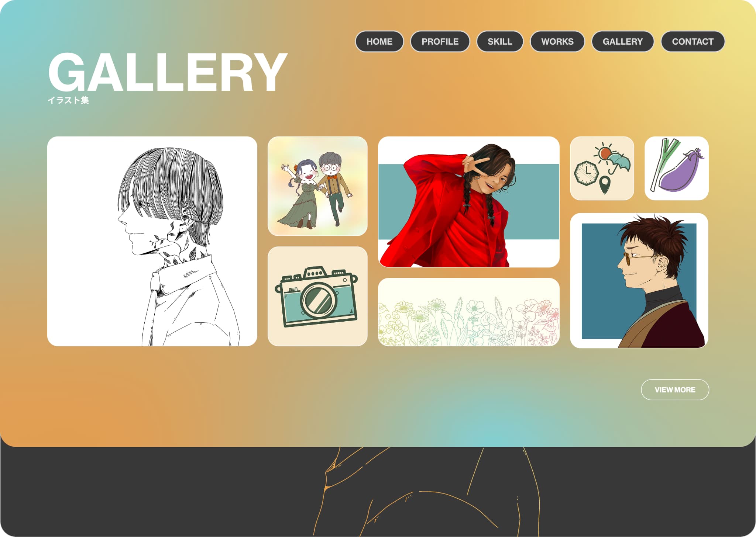This screenshot has height=537, width=756.
Task: Open the black-and-white profile line drawing
Action: (152, 241)
